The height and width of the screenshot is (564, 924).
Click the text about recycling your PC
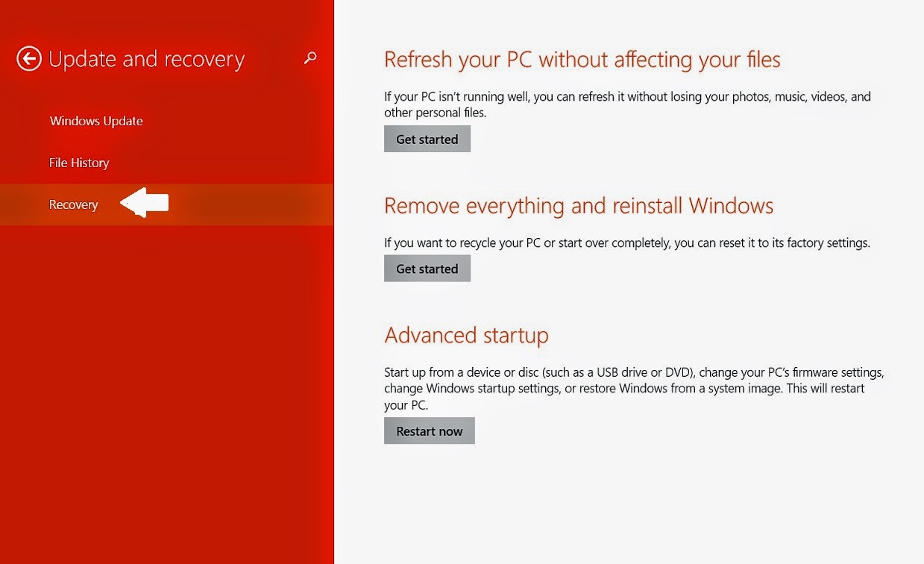coord(627,242)
